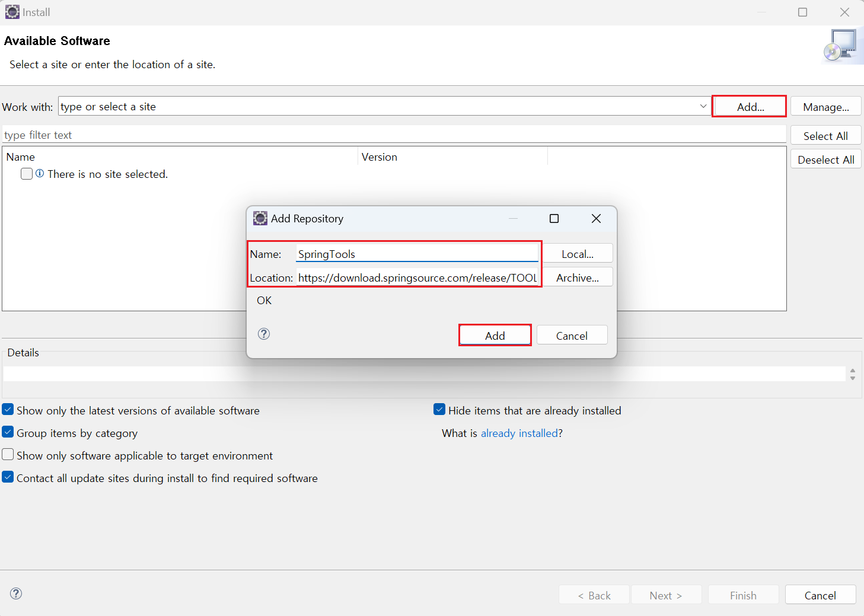Maximize the Add Repository dialog
This screenshot has width=864, height=616.
554,218
